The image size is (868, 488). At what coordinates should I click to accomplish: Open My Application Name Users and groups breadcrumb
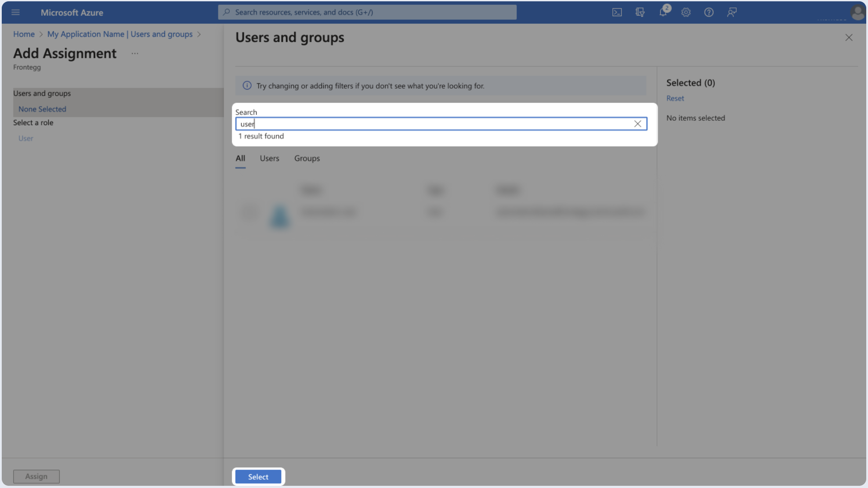(x=120, y=34)
